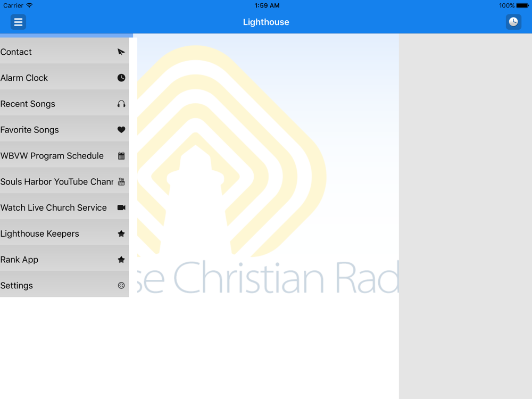Screen dimensions: 532x399
Task: Tap the arrow icon beside Contact
Action: pos(121,52)
